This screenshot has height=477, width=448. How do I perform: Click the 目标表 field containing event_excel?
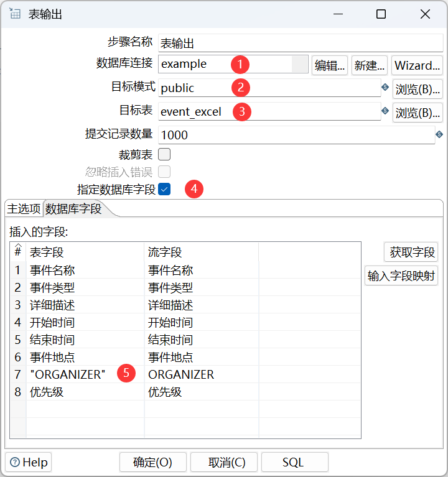click(x=269, y=111)
